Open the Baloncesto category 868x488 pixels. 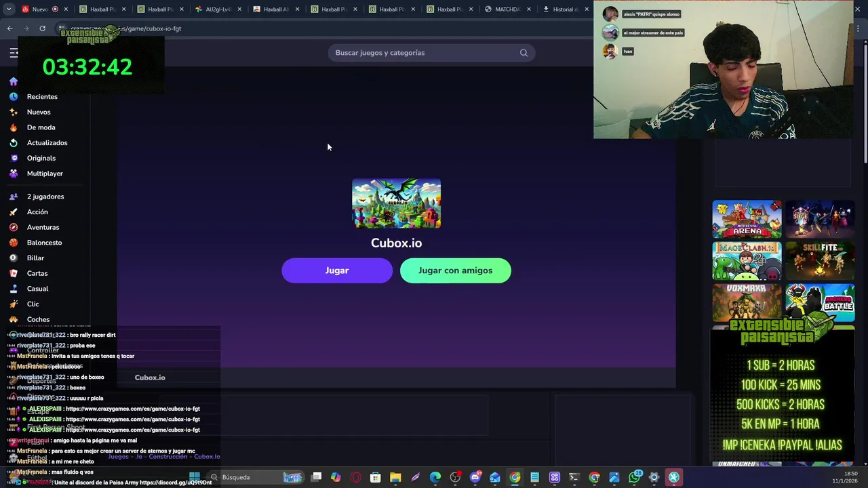point(44,243)
